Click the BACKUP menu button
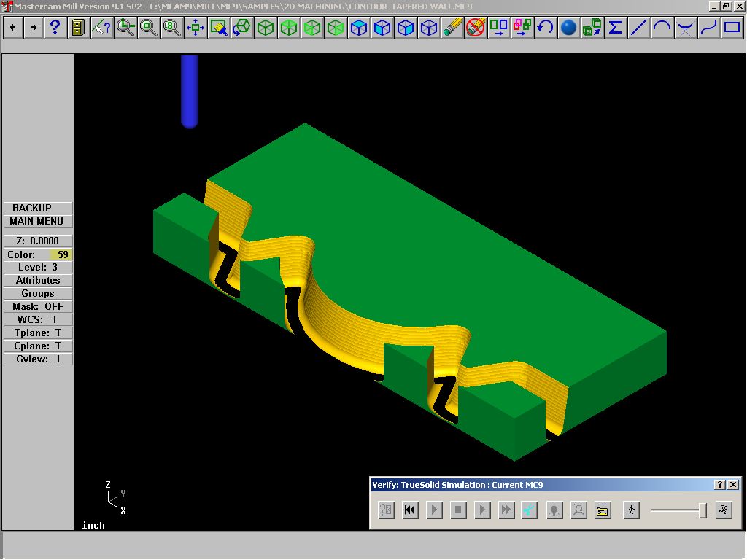747x560 pixels. pos(38,208)
